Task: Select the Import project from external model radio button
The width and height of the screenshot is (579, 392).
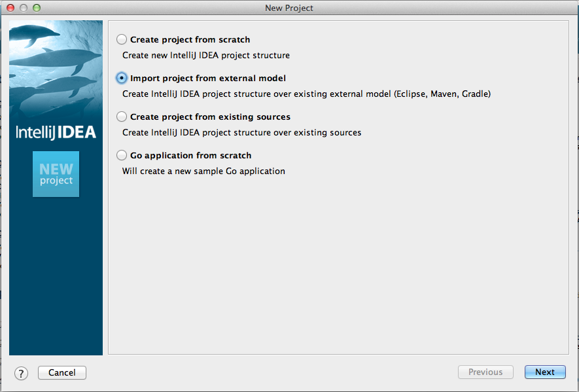Action: [x=122, y=78]
